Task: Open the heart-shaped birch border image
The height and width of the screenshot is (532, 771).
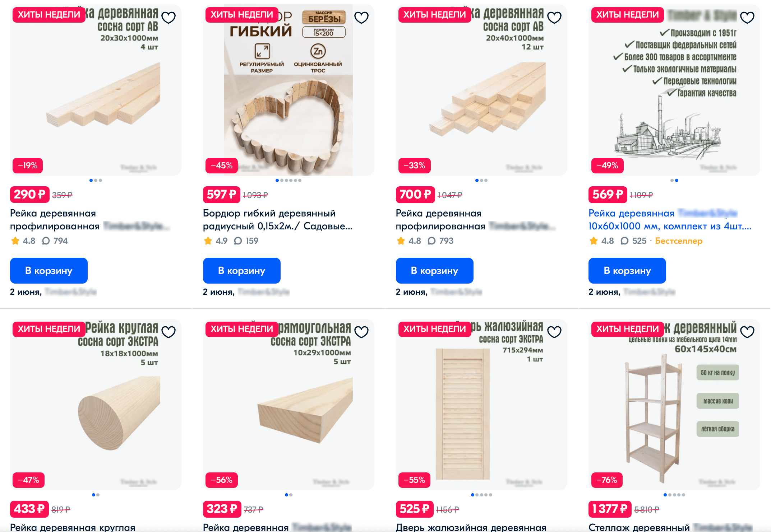Action: (x=288, y=90)
